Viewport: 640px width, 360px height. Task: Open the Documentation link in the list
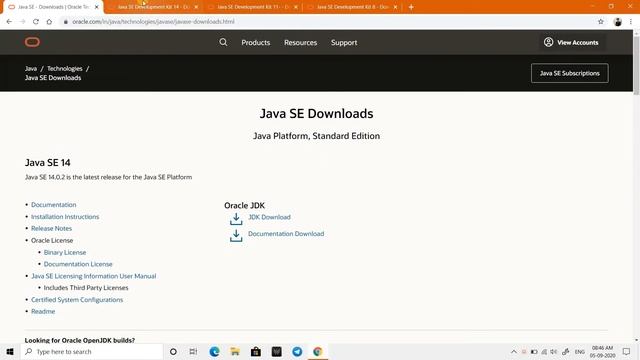pos(53,204)
